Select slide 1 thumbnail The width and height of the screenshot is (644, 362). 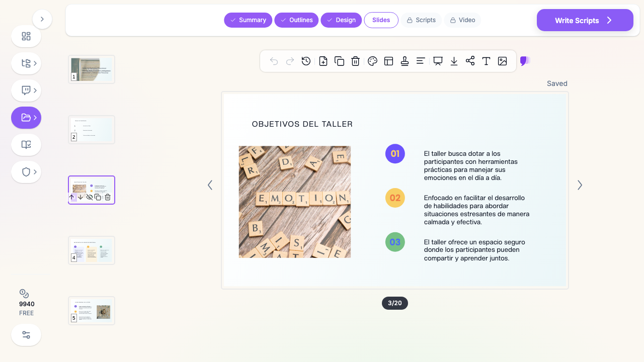coord(92,69)
